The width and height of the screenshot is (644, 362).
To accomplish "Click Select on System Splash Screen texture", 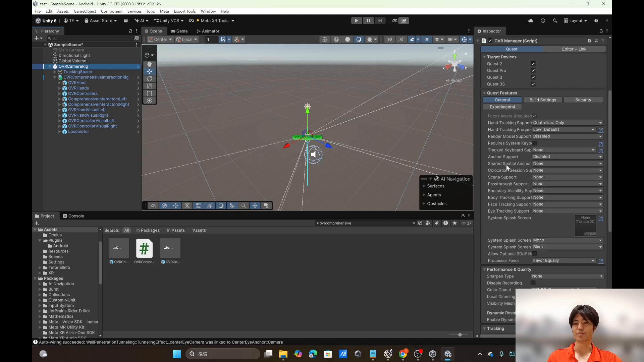I will tap(590, 234).
